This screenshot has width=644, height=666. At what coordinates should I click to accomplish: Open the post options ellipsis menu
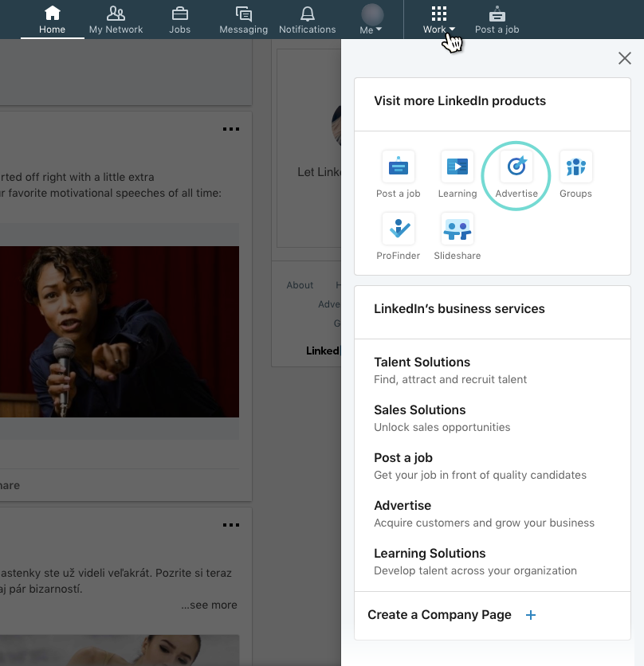(230, 128)
